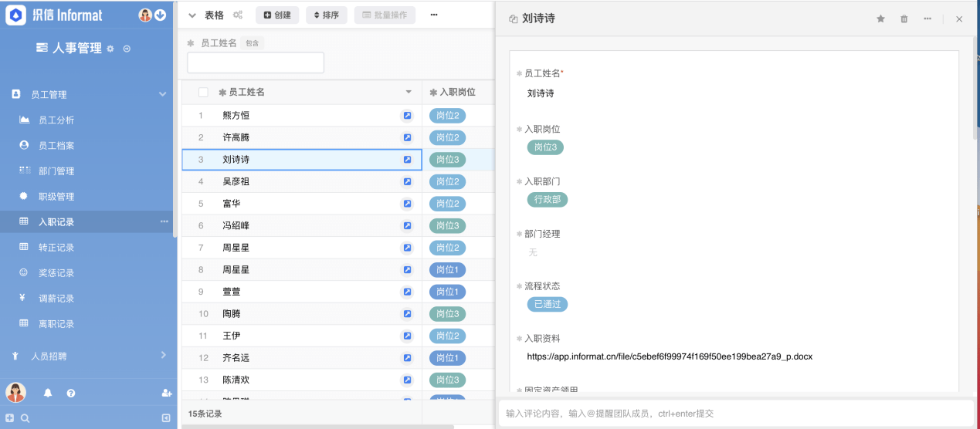Image resolution: width=980 pixels, height=429 pixels.
Task: Click the 富华 row name cell
Action: coord(302,204)
